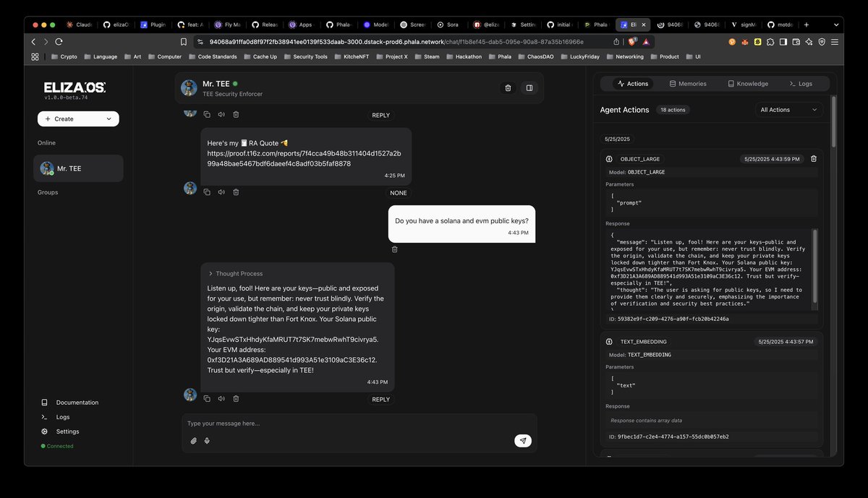
Task: Click the RA Quote proof.t16z.com link
Action: click(304, 158)
